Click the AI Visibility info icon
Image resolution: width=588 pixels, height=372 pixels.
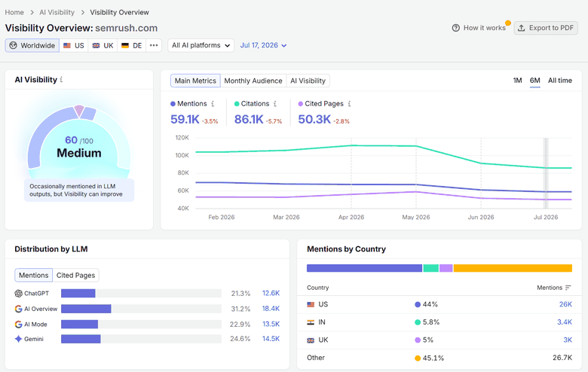click(61, 80)
